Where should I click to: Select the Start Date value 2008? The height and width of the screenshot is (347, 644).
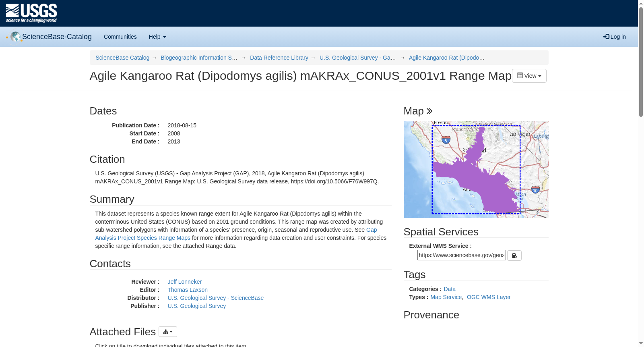click(x=174, y=133)
